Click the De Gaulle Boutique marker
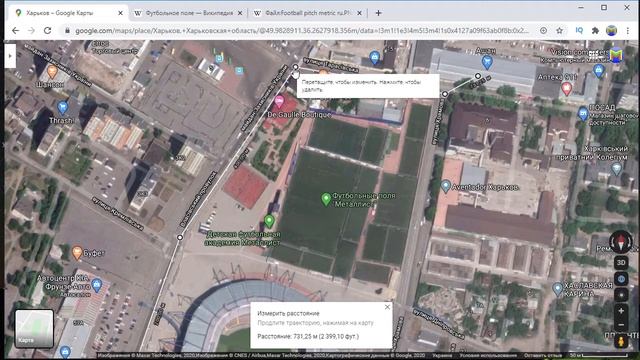Image resolution: width=640 pixels, height=360 pixels. (279, 102)
